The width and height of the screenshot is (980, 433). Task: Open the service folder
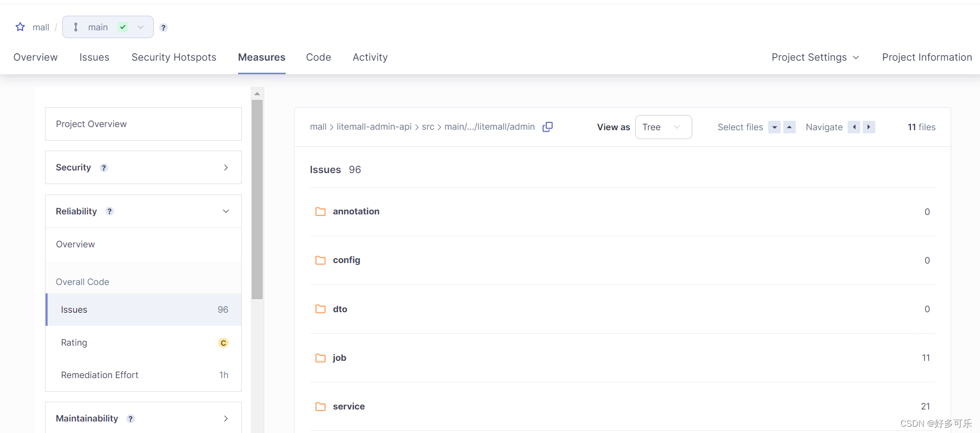(x=349, y=406)
